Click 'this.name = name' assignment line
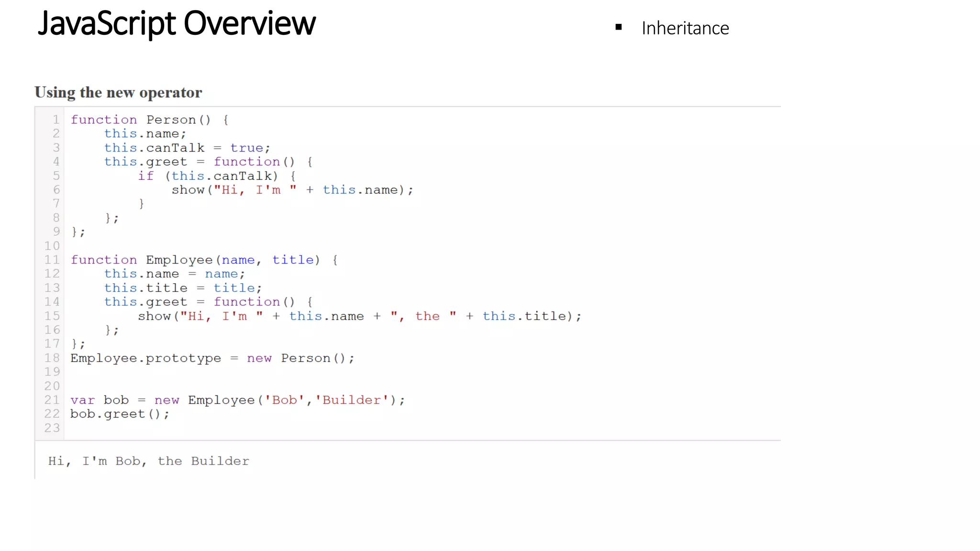This screenshot has height=551, width=980. point(175,274)
